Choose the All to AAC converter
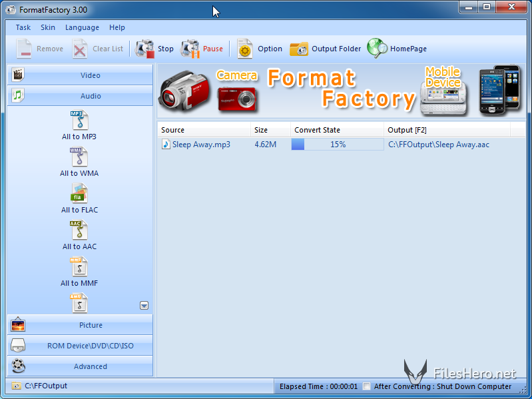The width and height of the screenshot is (532, 399). click(79, 235)
